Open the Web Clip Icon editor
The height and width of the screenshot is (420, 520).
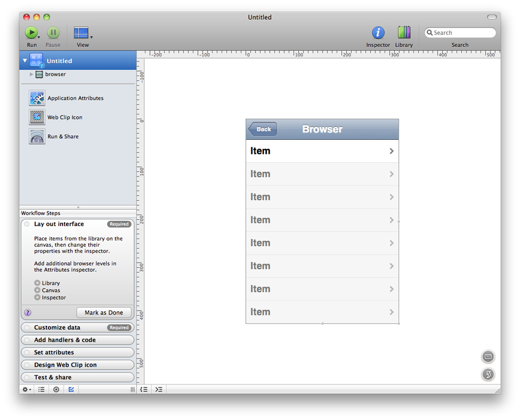[x=37, y=117]
